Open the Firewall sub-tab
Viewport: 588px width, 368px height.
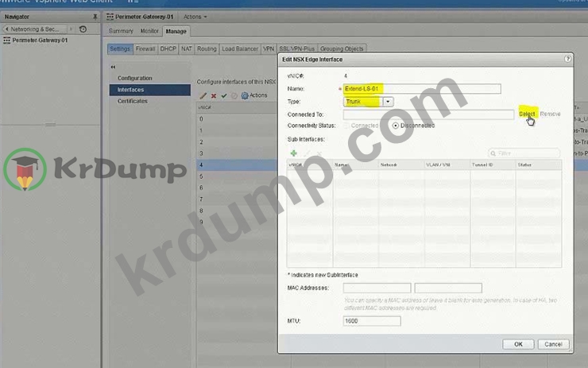(x=145, y=48)
